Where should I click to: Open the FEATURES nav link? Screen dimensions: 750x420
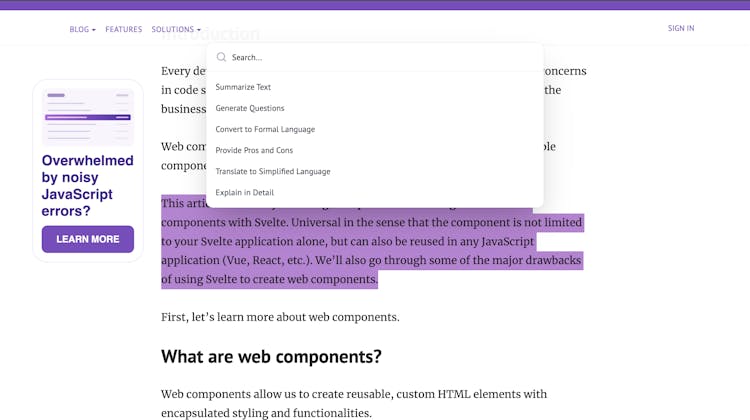point(123,29)
